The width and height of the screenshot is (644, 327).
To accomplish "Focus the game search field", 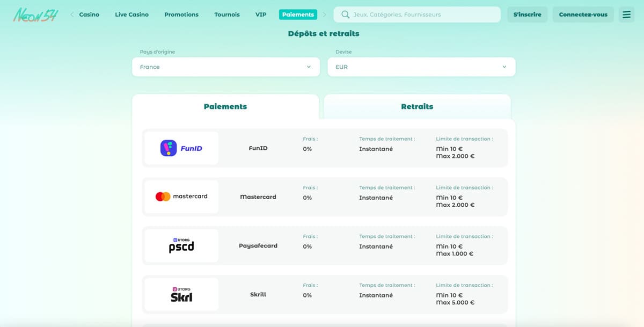I will [x=424, y=14].
